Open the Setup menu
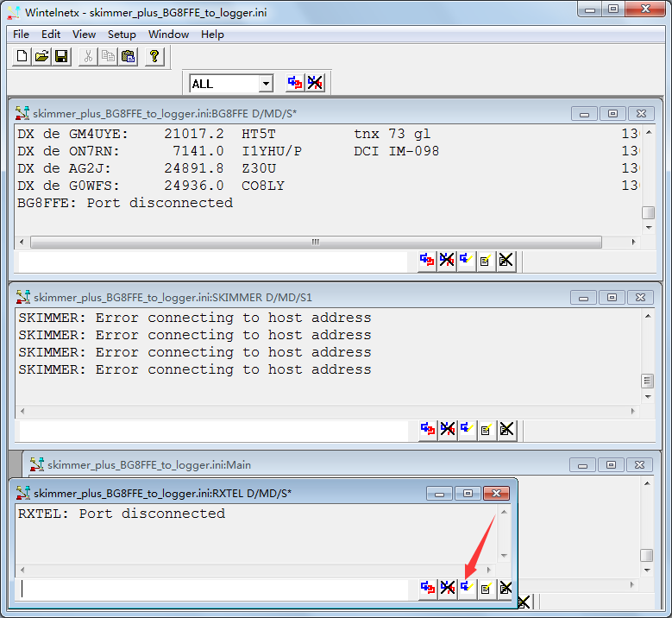This screenshot has height=618, width=672. (x=122, y=35)
